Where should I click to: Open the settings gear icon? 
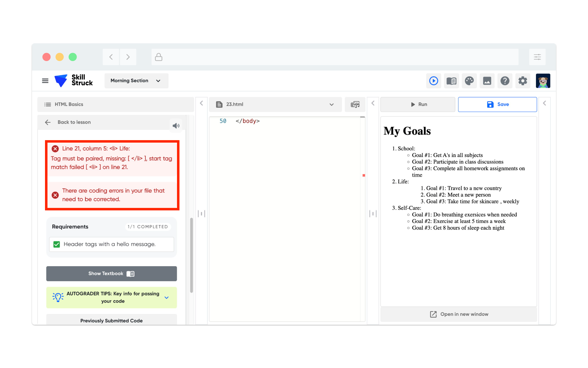[x=522, y=81]
